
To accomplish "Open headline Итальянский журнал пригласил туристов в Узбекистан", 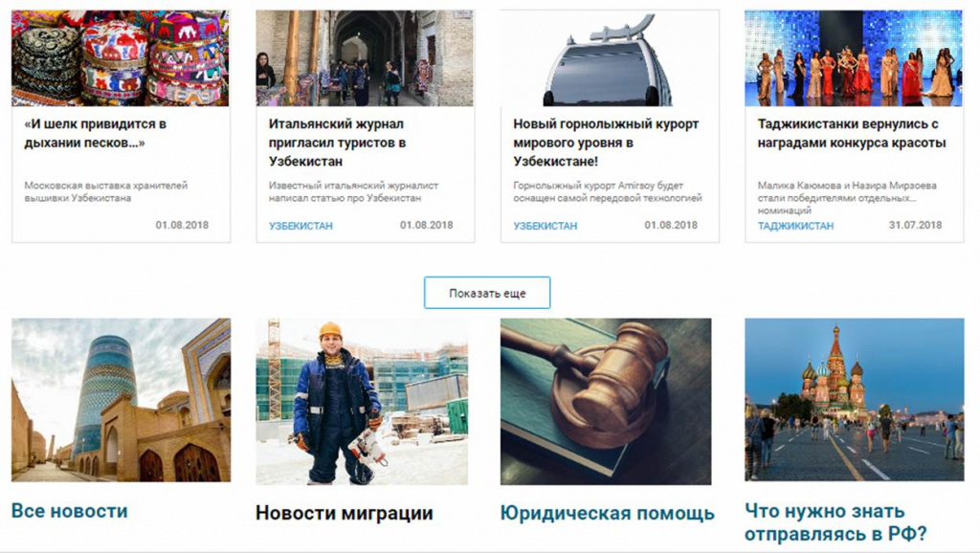I will 338,143.
